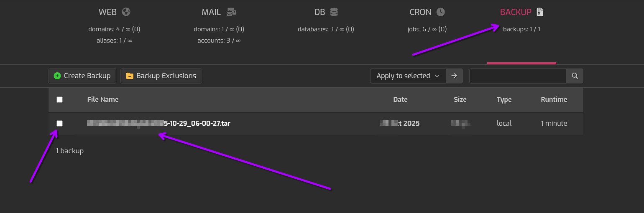The width and height of the screenshot is (644, 213).
Task: Open the DB tab label
Action: (319, 12)
